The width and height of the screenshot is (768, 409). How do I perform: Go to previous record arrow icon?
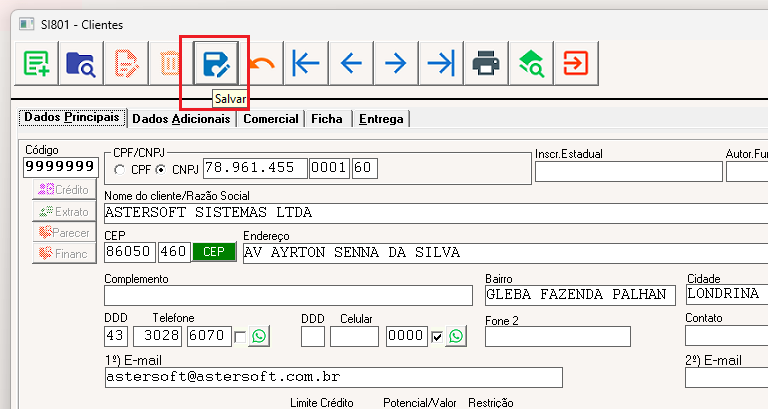351,63
